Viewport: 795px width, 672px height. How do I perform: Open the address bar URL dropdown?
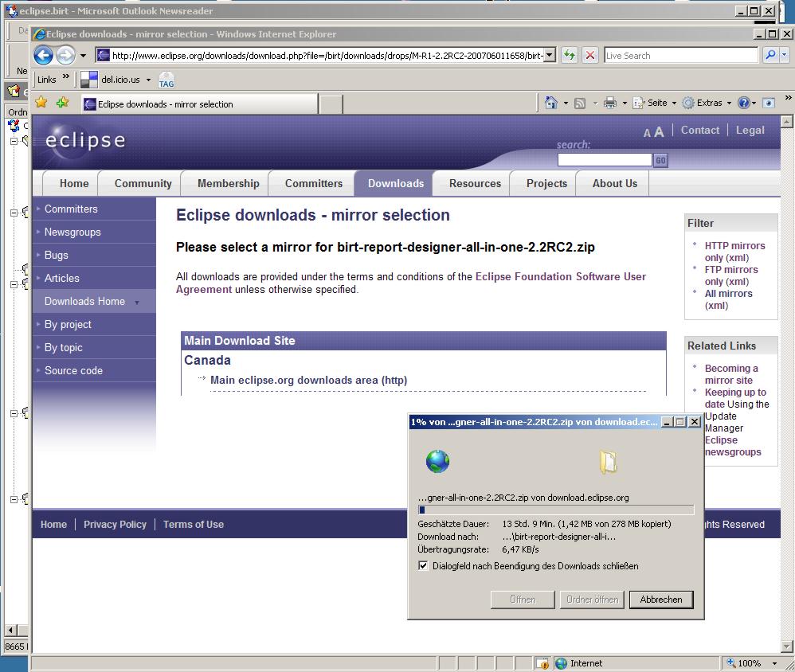pyautogui.click(x=550, y=56)
